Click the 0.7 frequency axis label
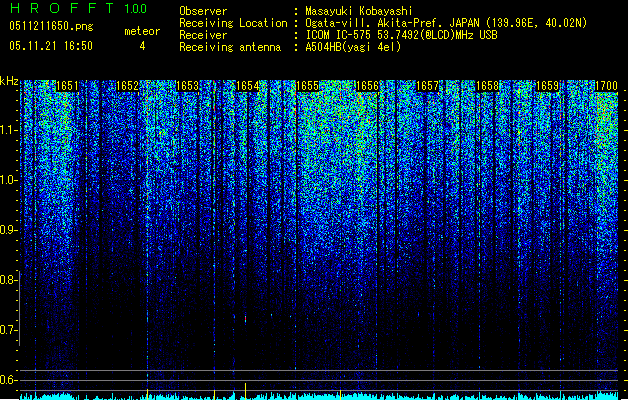This screenshot has height=400, width=629. 9,330
